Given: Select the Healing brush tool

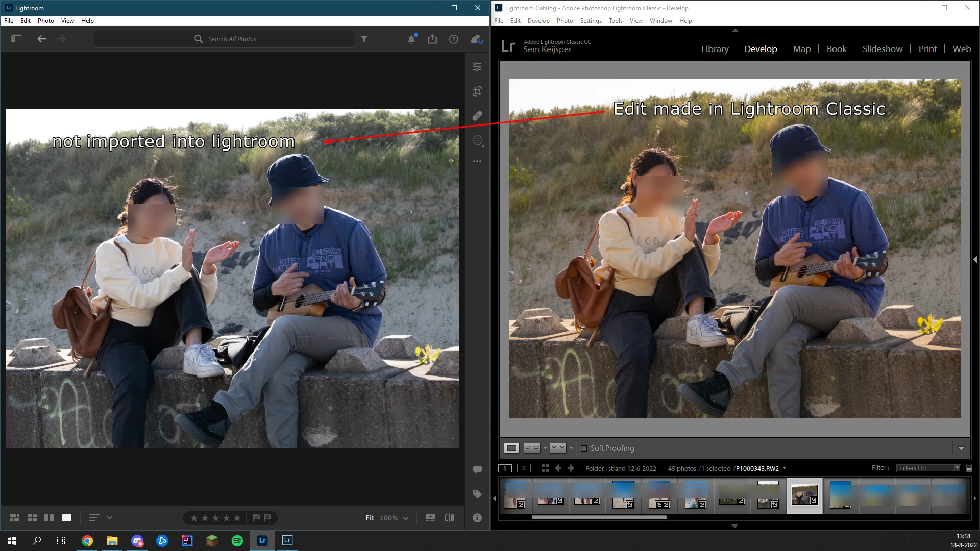Looking at the screenshot, I should [477, 116].
